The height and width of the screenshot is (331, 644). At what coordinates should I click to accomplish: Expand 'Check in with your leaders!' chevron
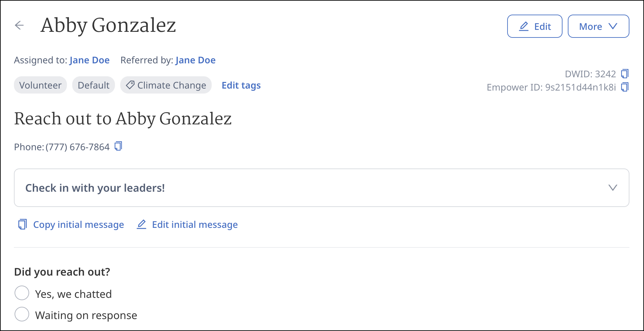tap(613, 188)
